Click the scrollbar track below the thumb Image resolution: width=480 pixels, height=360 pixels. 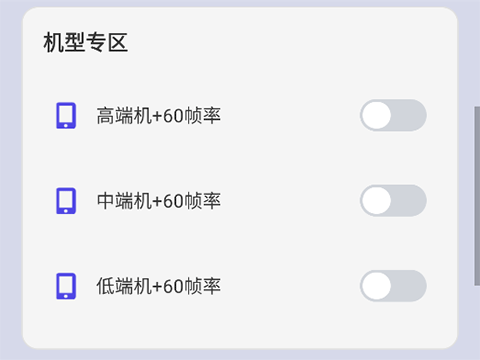coord(477,322)
